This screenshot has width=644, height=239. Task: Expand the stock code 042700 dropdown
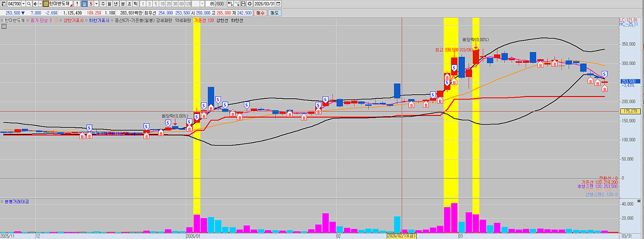[23, 4]
